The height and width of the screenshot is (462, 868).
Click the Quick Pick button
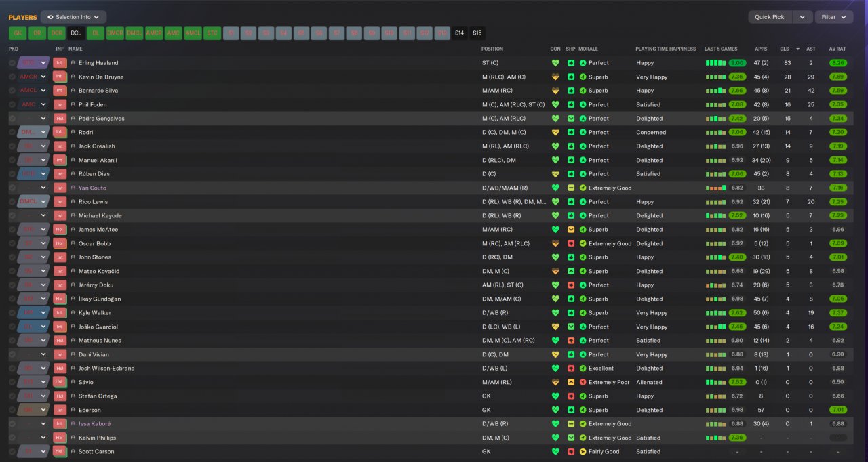click(x=770, y=17)
